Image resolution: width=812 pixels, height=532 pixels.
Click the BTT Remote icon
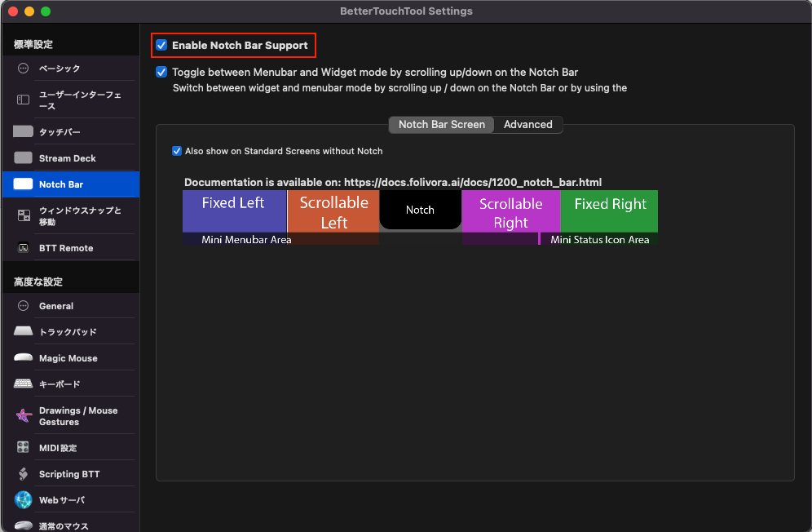pos(24,247)
